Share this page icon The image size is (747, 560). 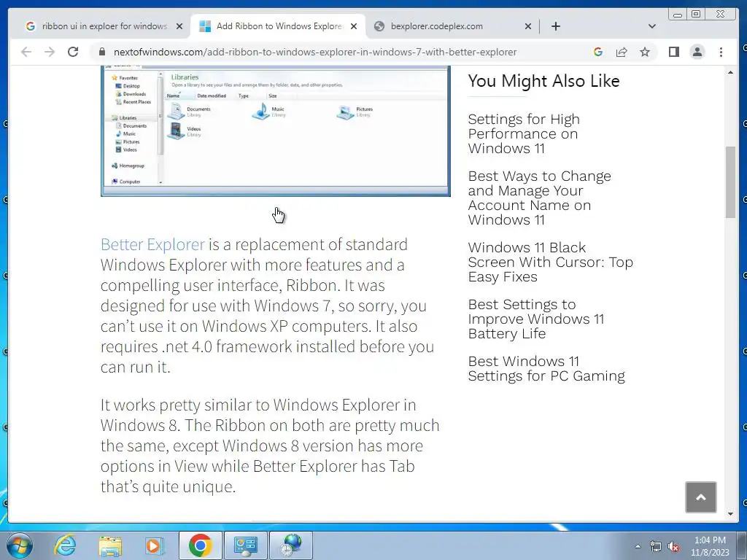[622, 52]
